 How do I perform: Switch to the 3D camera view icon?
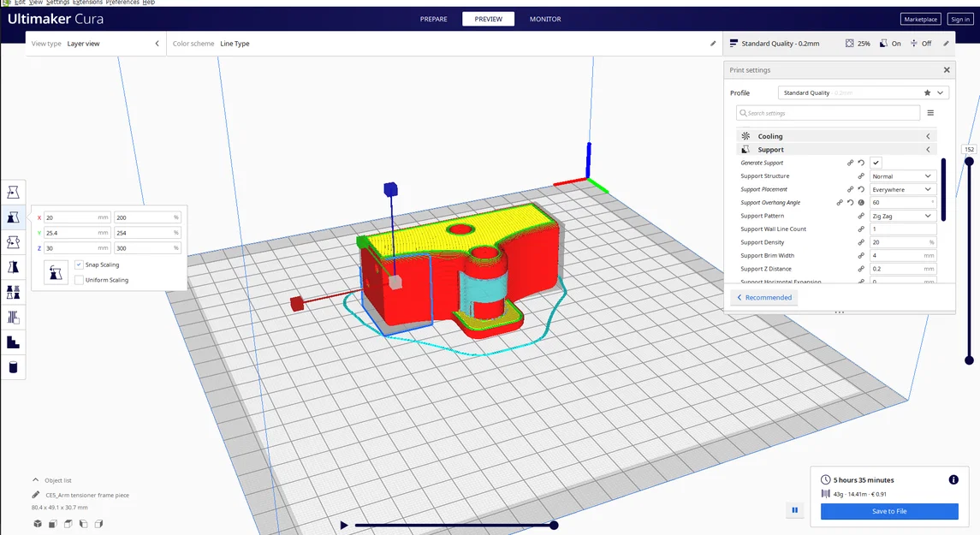click(x=37, y=523)
